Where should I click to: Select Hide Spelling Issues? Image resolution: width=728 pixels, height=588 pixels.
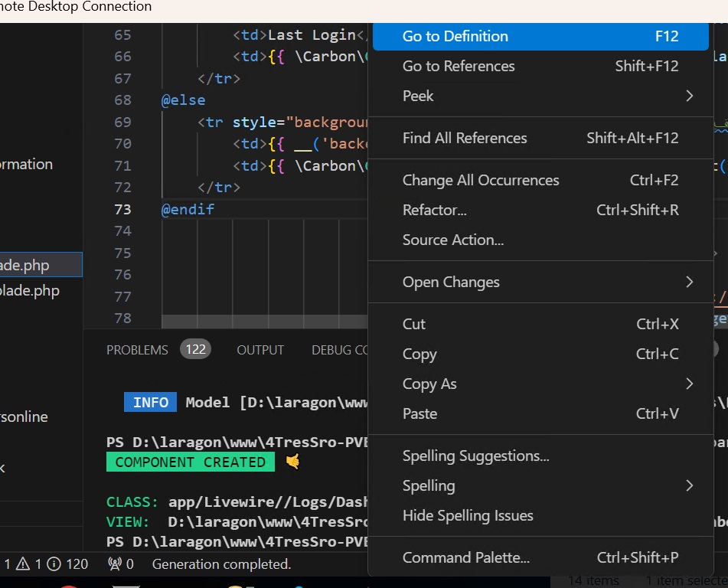coord(540,515)
